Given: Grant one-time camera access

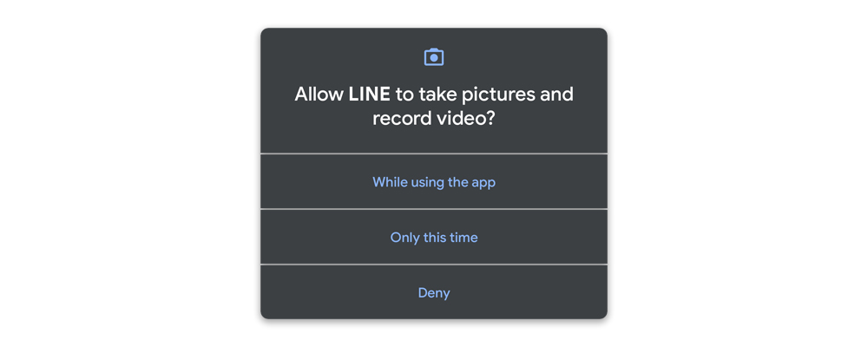Looking at the screenshot, I should [x=434, y=237].
